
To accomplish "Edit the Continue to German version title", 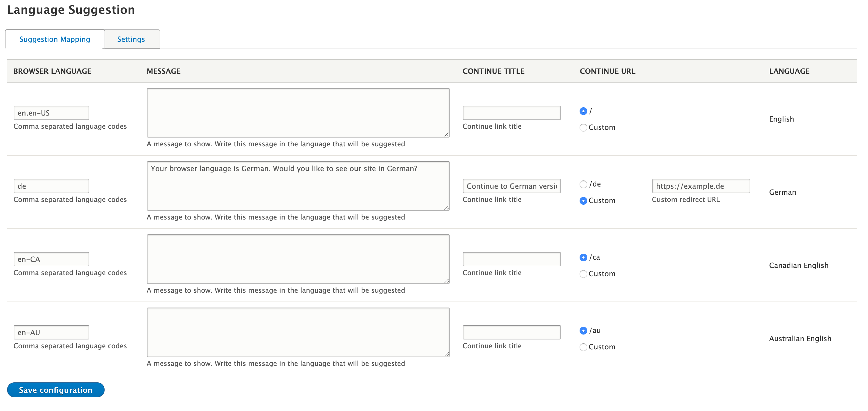I will (x=511, y=186).
